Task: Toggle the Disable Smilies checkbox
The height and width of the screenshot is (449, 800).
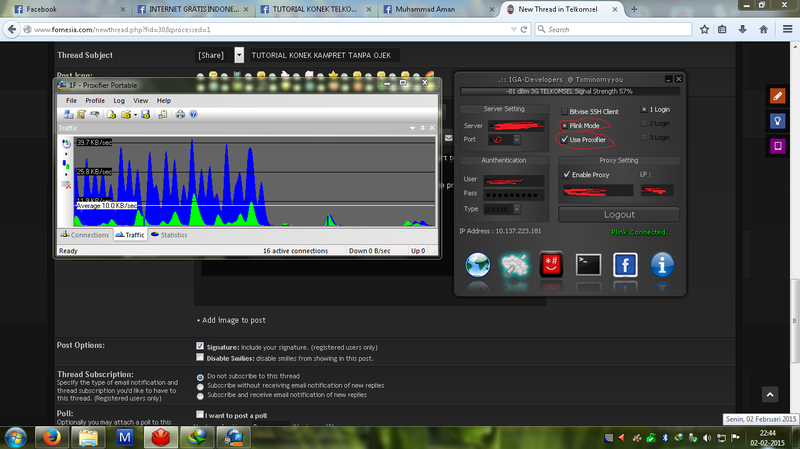Action: pos(200,357)
